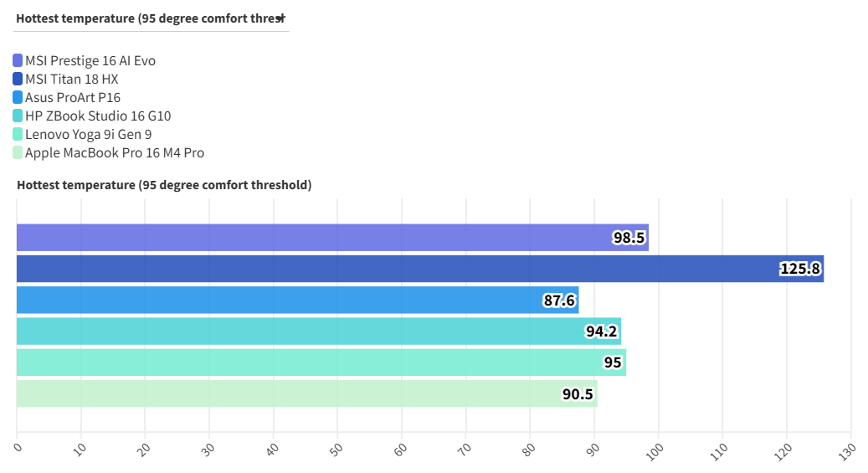Click the 90.5 data label
Image resolution: width=868 pixels, height=473 pixels.
pos(578,393)
